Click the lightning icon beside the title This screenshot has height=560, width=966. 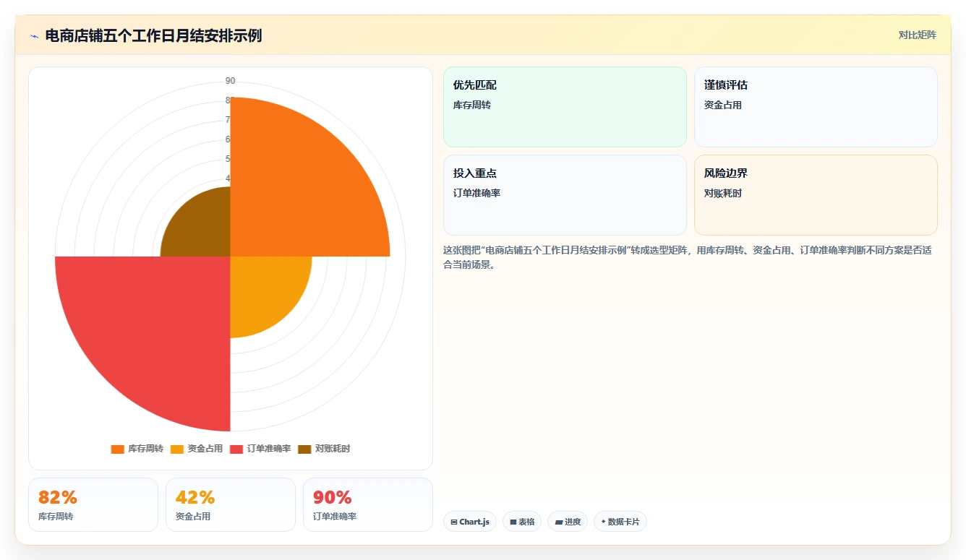click(x=35, y=35)
